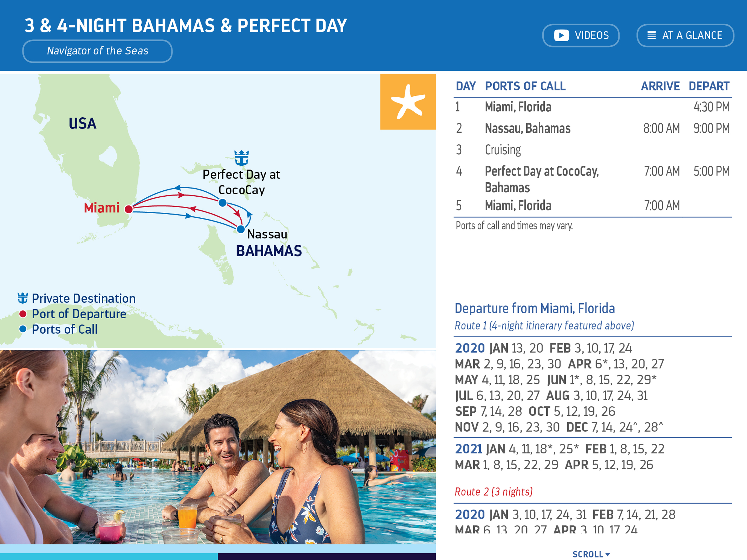
Task: Click the play icon in Videos button
Action: 561,36
